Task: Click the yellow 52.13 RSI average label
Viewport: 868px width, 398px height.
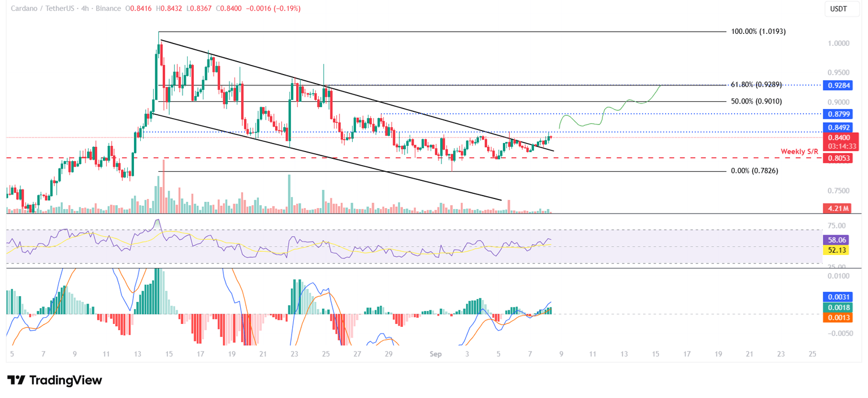Action: (836, 249)
